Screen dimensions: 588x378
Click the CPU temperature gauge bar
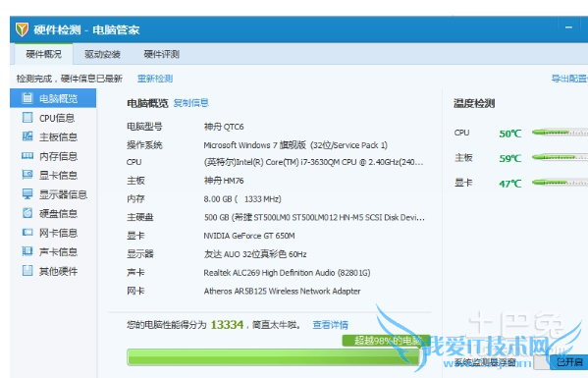click(560, 133)
